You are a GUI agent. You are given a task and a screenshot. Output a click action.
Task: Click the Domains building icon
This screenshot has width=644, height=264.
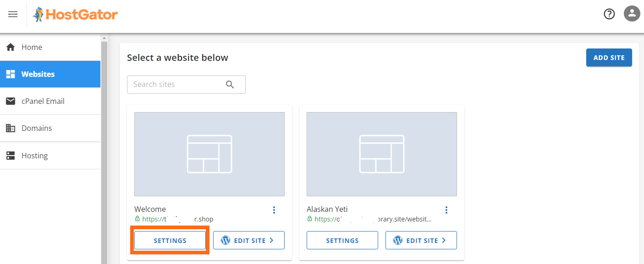(11, 128)
